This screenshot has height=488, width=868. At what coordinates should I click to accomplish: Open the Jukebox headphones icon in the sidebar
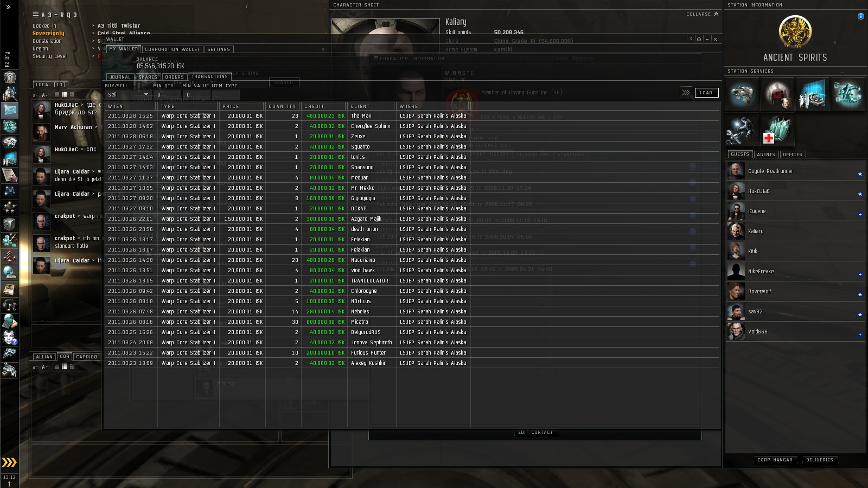[x=9, y=305]
